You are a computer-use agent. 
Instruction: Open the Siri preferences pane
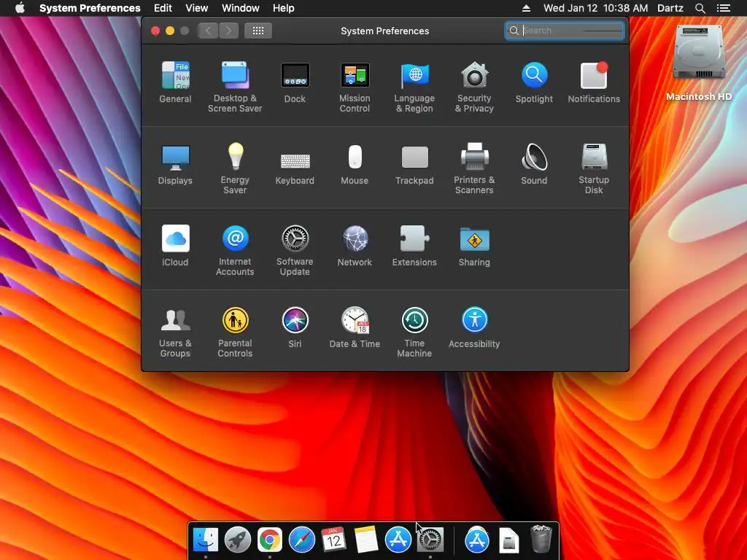295,327
